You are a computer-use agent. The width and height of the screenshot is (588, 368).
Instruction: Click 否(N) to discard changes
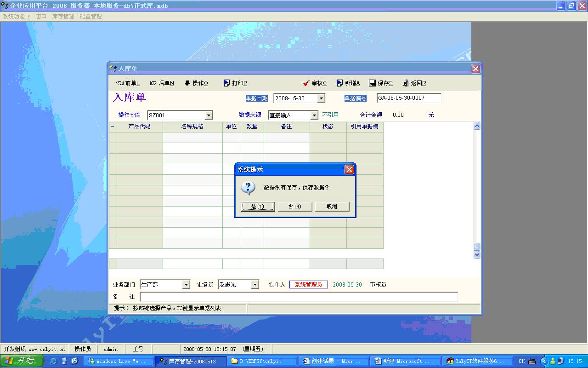tap(295, 207)
